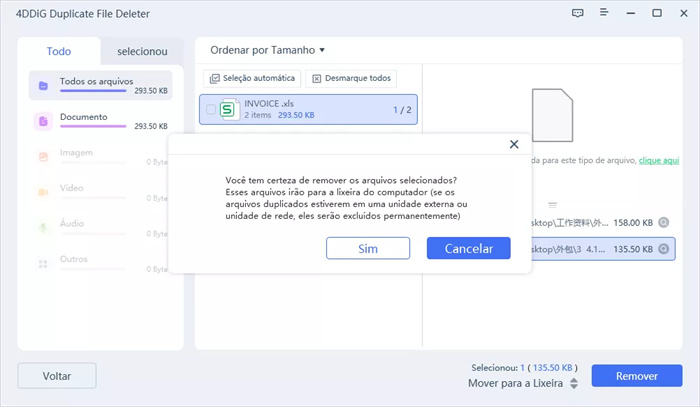The width and height of the screenshot is (700, 407).
Task: Select the Documento category label
Action: point(83,117)
